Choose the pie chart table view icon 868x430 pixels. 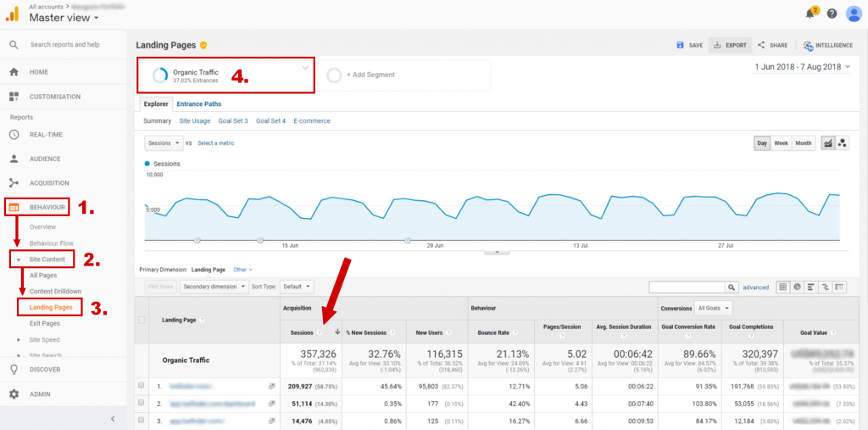[797, 287]
